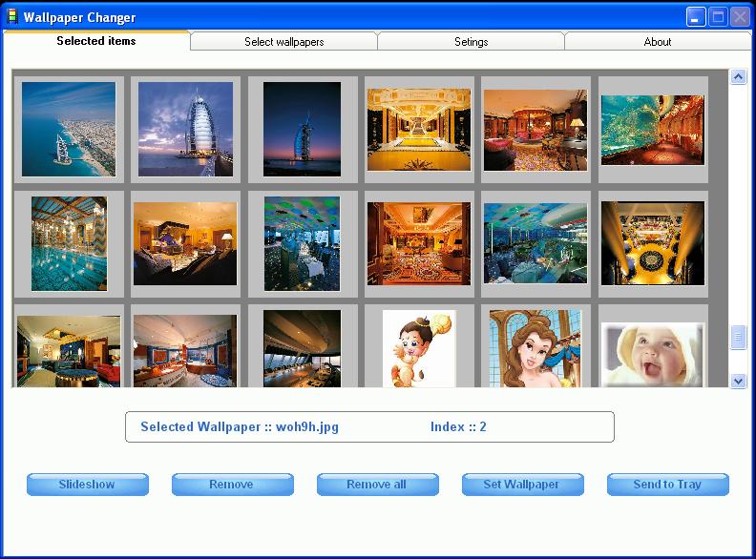756x559 pixels.
Task: Click the cartoon baby Hanuman thumbnail
Action: coord(419,348)
